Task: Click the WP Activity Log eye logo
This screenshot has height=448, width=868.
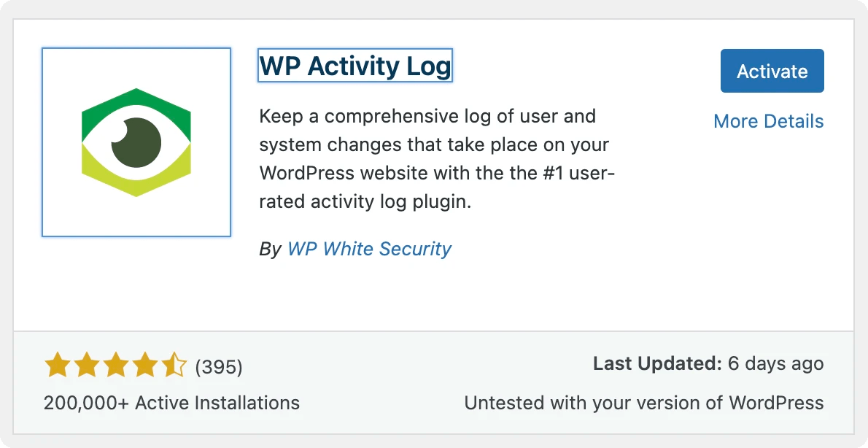Action: tap(136, 142)
